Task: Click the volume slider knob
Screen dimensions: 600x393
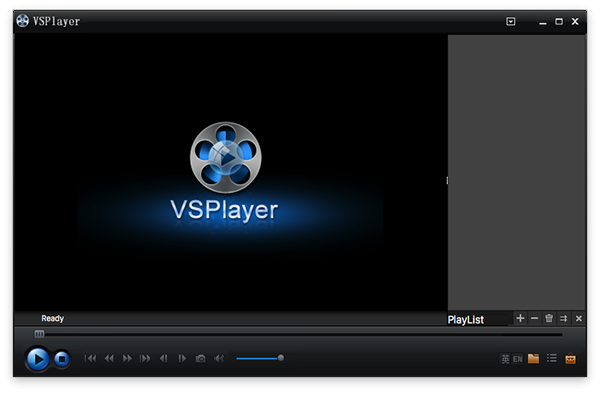Action: click(x=281, y=358)
